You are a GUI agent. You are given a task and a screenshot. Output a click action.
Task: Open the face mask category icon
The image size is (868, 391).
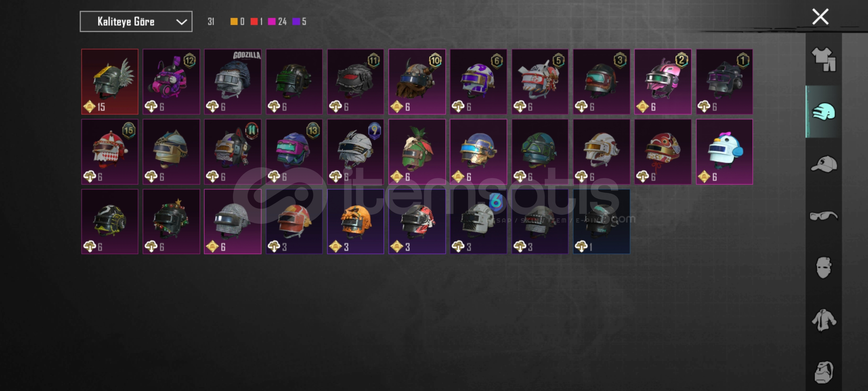point(824,268)
